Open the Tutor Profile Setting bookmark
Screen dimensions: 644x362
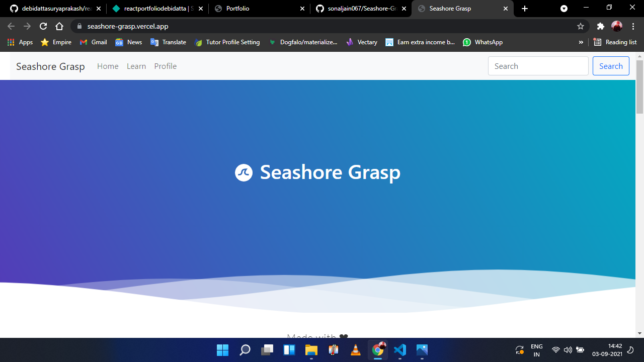coord(227,42)
